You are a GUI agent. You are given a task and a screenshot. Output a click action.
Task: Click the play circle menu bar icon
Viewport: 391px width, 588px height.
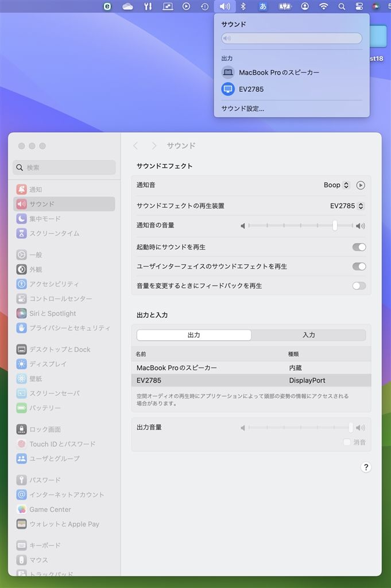click(x=187, y=6)
